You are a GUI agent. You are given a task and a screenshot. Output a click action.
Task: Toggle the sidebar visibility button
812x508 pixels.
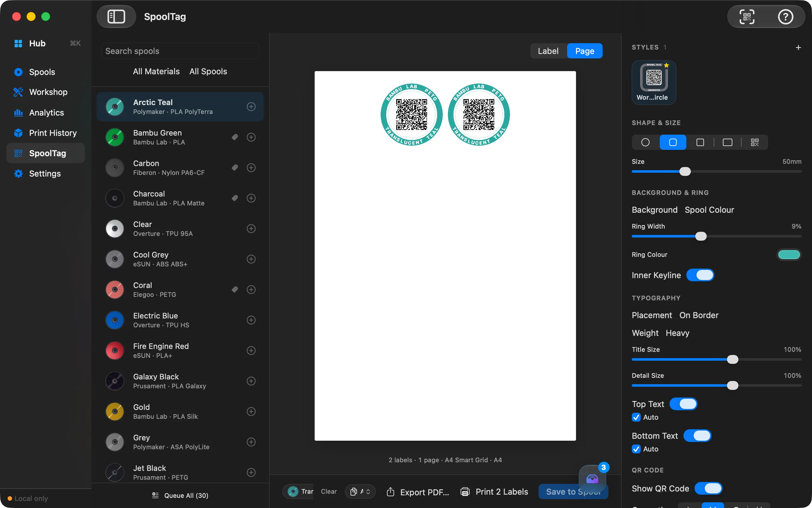(x=116, y=17)
